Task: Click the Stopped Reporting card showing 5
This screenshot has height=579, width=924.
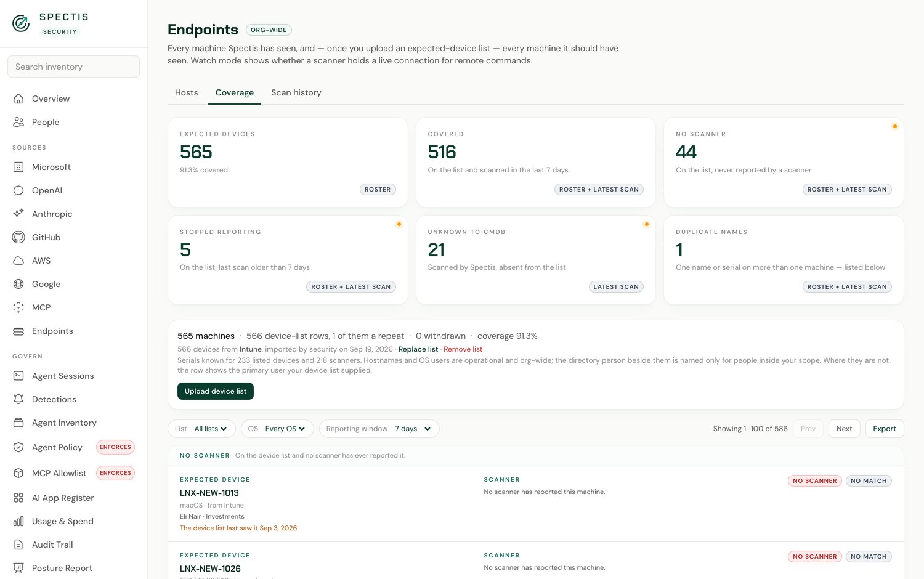Action: 288,260
